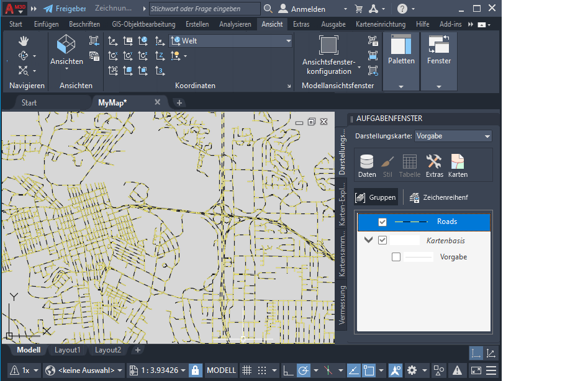Open the Welt coordinate system dropdown
The width and height of the screenshot is (588, 381).
231,41
